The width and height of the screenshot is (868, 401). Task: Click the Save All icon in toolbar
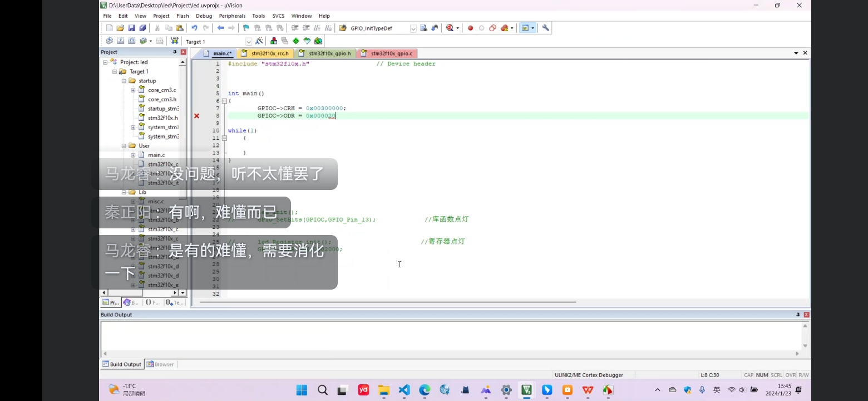(142, 28)
